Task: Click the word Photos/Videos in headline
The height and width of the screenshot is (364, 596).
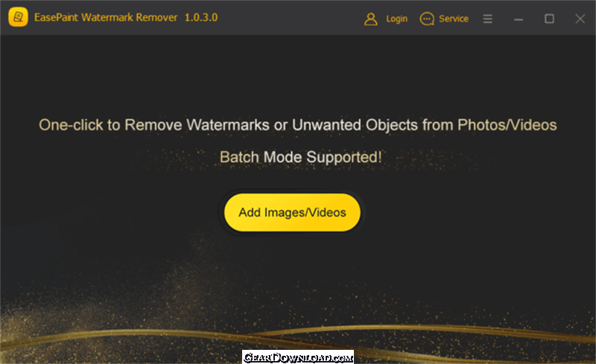Action: point(507,125)
